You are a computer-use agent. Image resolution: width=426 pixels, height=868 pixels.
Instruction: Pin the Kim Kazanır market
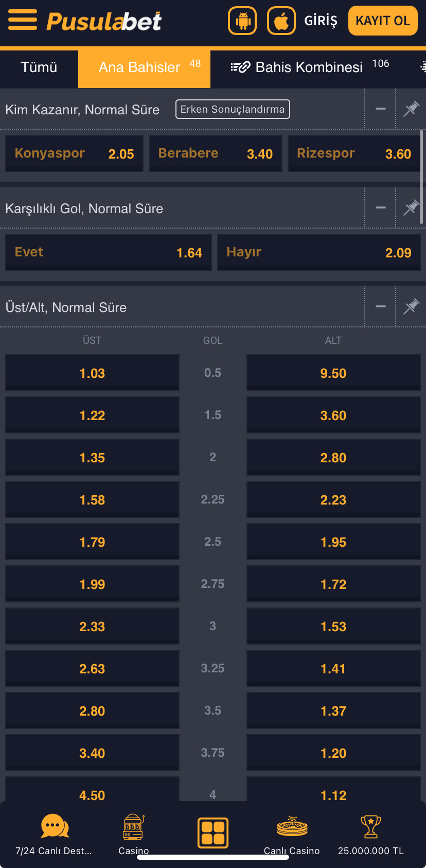[411, 109]
